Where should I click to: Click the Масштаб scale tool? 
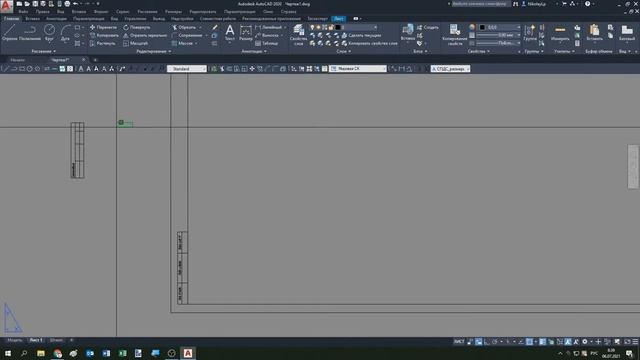[136, 43]
